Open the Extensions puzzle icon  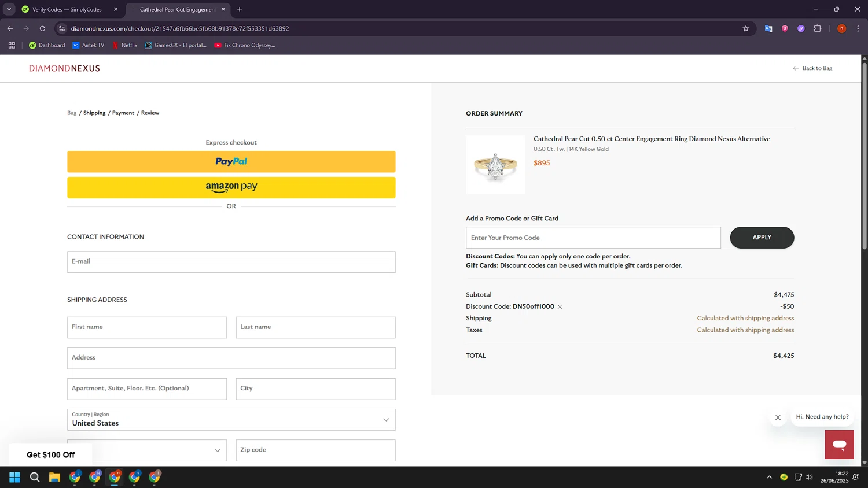(818, 28)
